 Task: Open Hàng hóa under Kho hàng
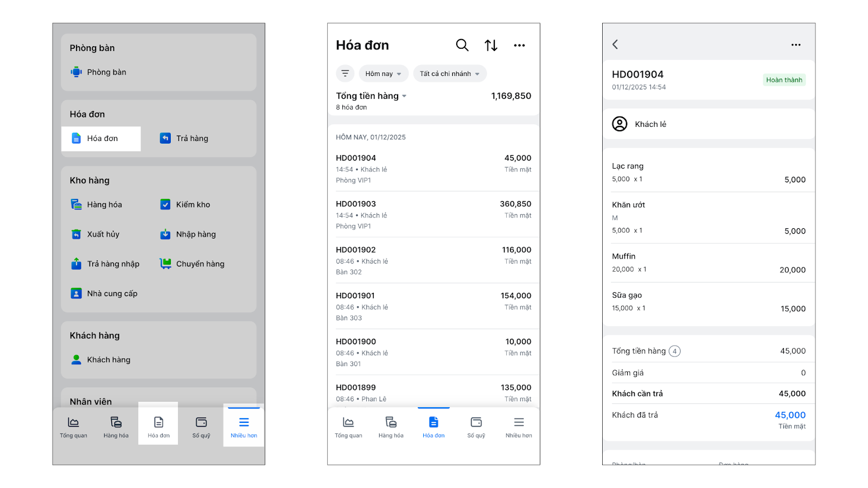97,204
